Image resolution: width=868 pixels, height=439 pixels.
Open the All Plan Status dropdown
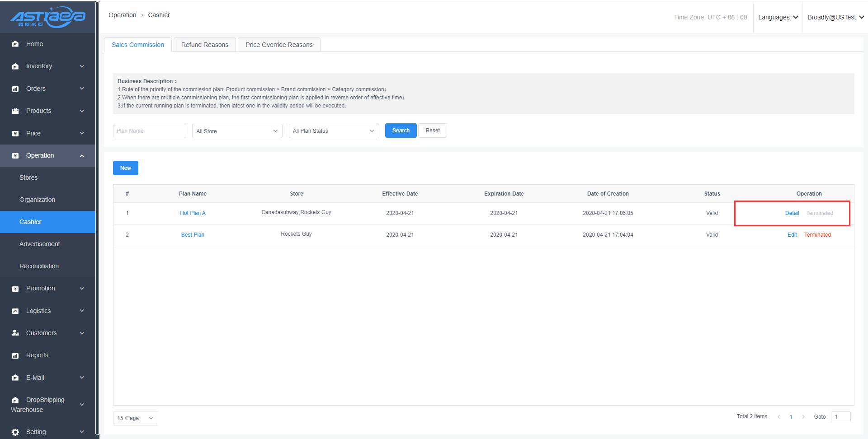[x=334, y=131]
